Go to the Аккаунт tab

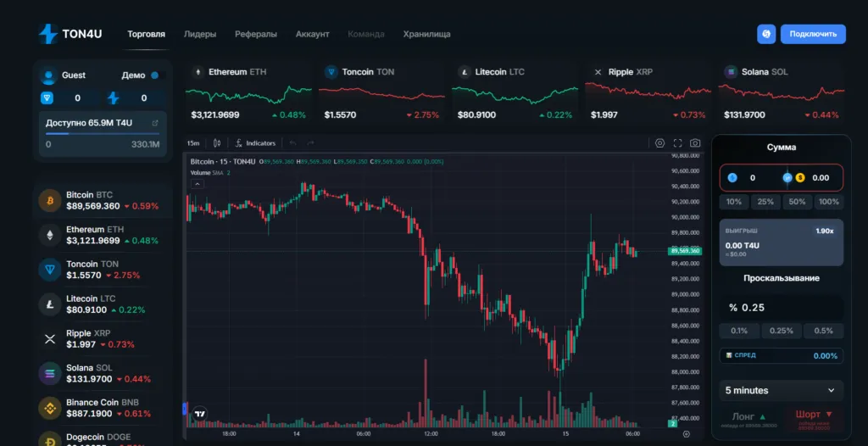[312, 34]
